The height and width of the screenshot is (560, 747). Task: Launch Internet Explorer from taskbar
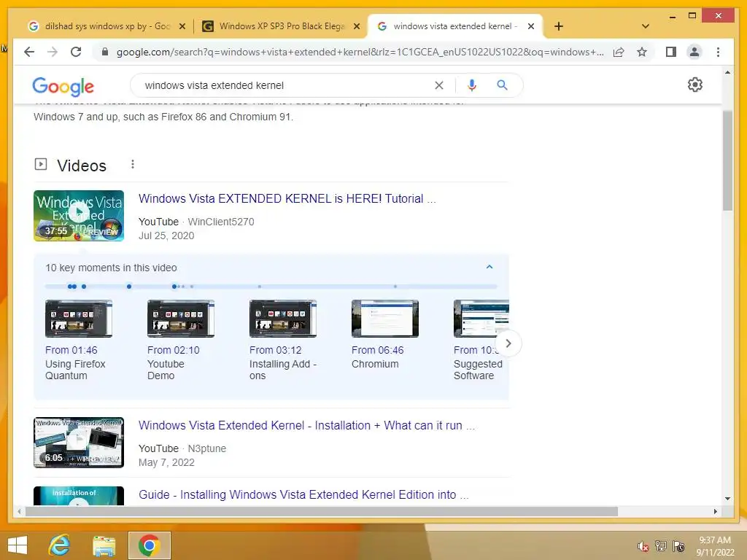pos(59,545)
